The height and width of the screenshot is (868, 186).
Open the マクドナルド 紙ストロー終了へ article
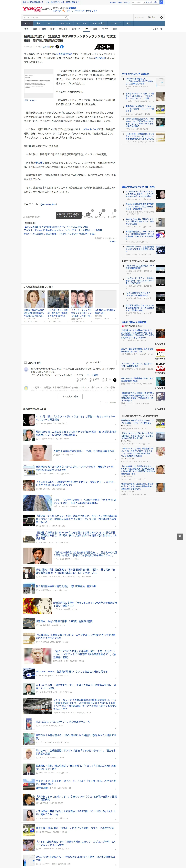click(x=76, y=782)
